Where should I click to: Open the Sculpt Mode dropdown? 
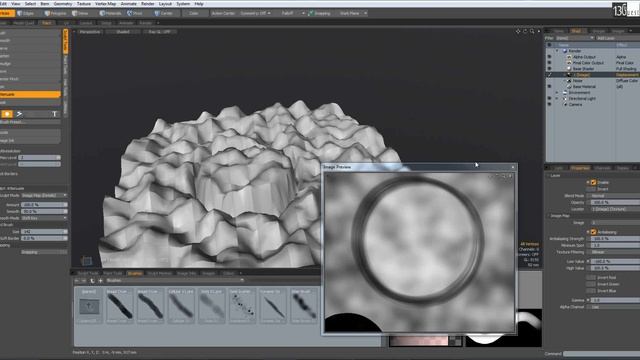(x=44, y=196)
